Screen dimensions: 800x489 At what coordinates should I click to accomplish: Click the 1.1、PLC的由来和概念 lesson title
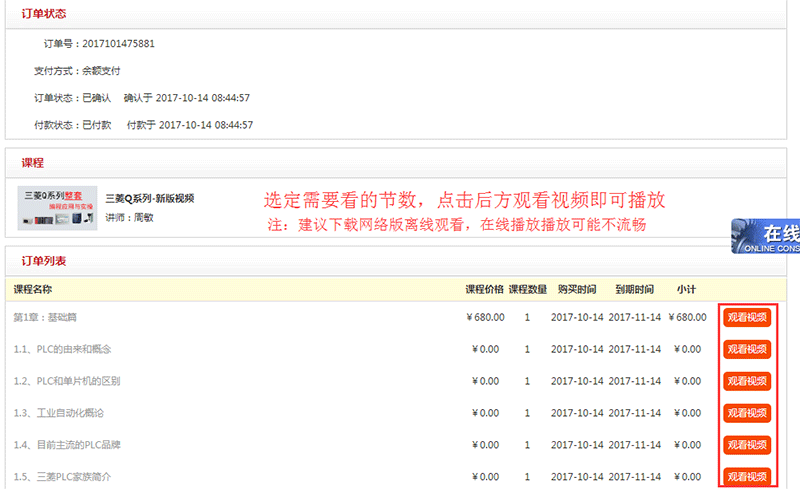tap(62, 349)
